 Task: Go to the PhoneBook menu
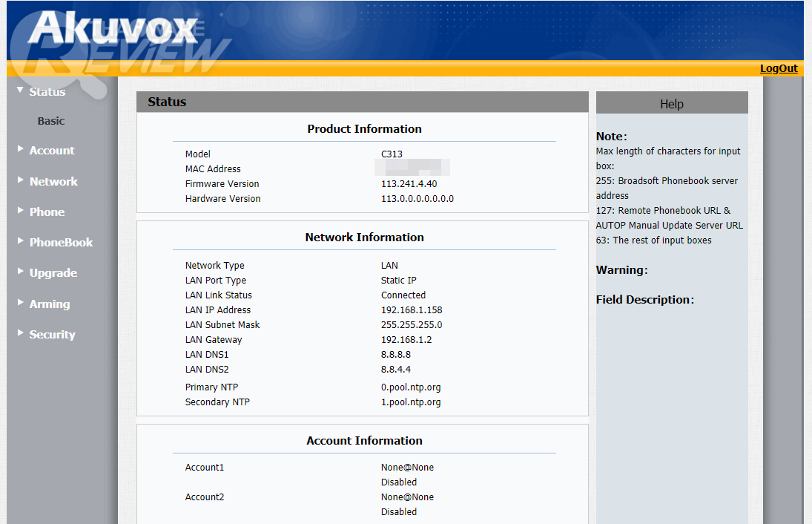point(61,243)
